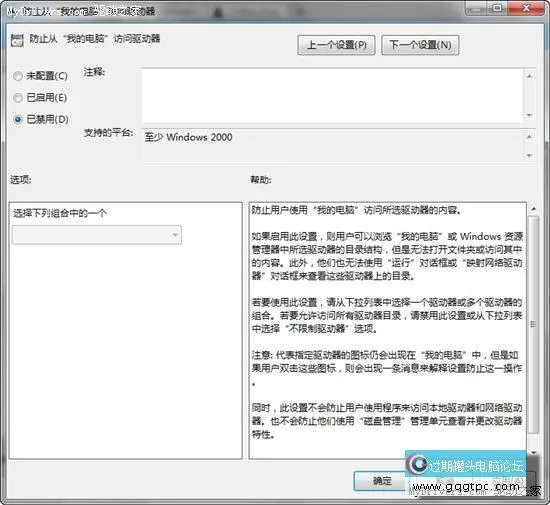Click inside the 注释 comment text box
Screen dimensions: 550x505
point(333,96)
